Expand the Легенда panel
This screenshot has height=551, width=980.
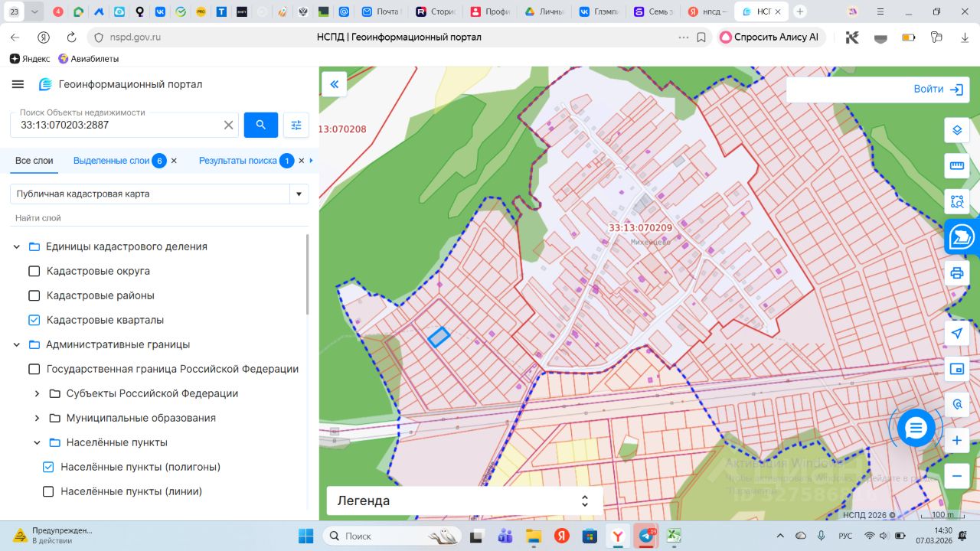point(464,501)
